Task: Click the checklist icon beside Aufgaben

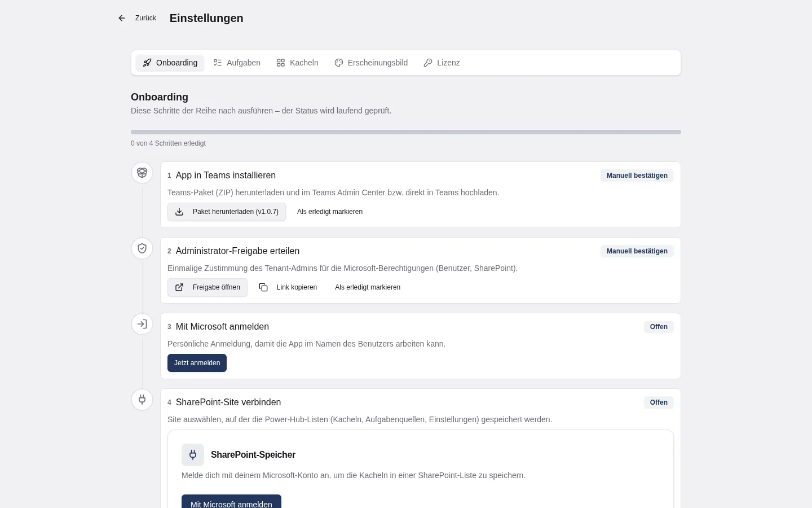Action: pyautogui.click(x=218, y=63)
